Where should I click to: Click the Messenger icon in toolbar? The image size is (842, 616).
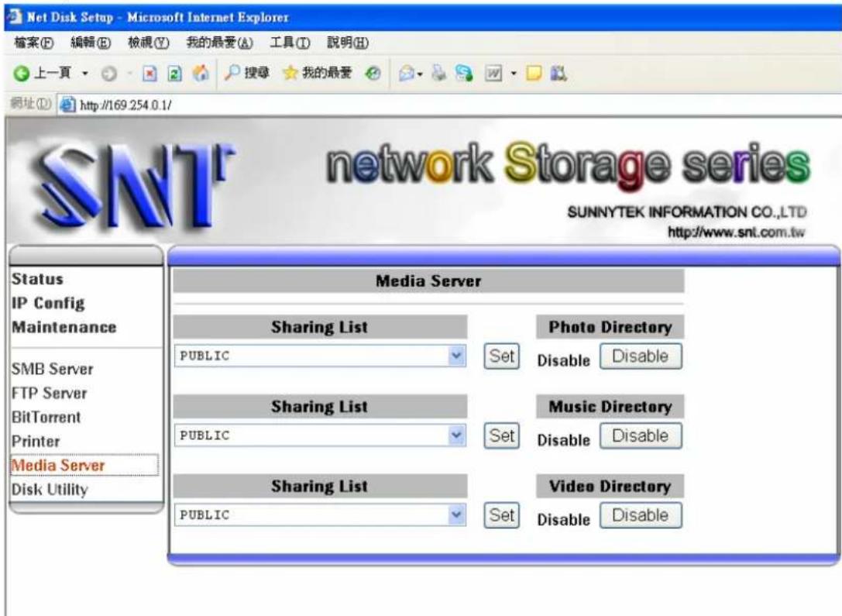(464, 73)
